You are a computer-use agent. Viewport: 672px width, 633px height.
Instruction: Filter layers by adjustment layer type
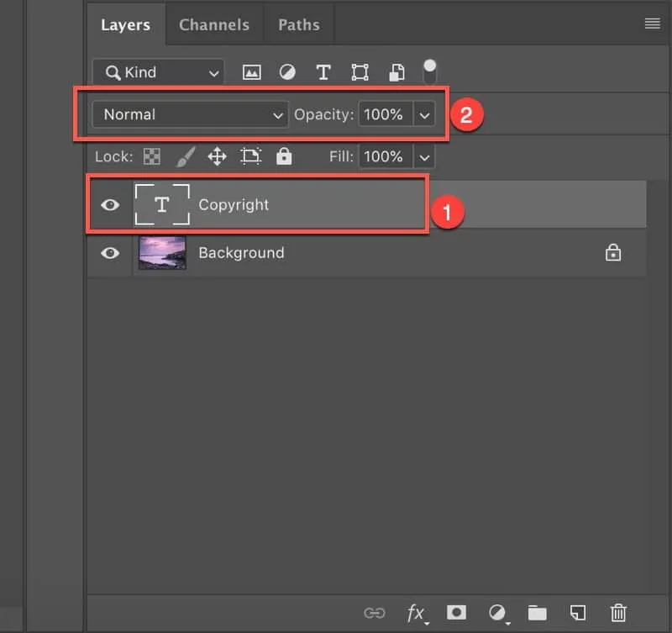click(x=287, y=72)
